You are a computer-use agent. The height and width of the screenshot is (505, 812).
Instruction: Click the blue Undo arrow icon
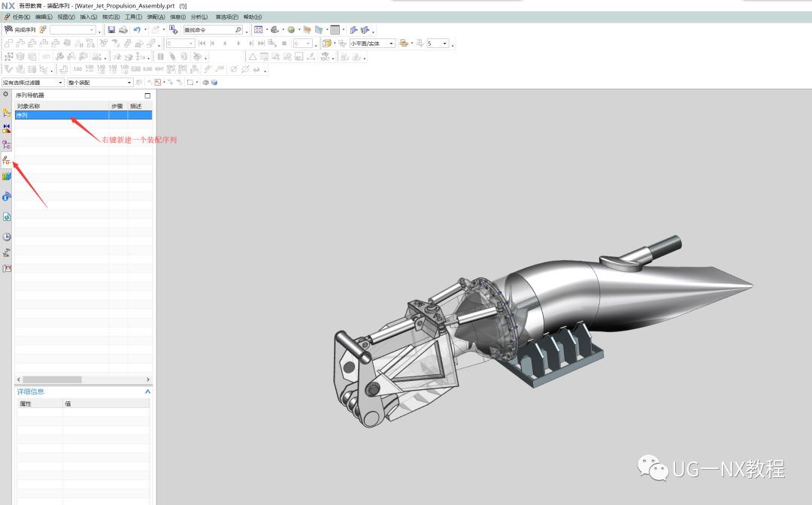tap(136, 30)
